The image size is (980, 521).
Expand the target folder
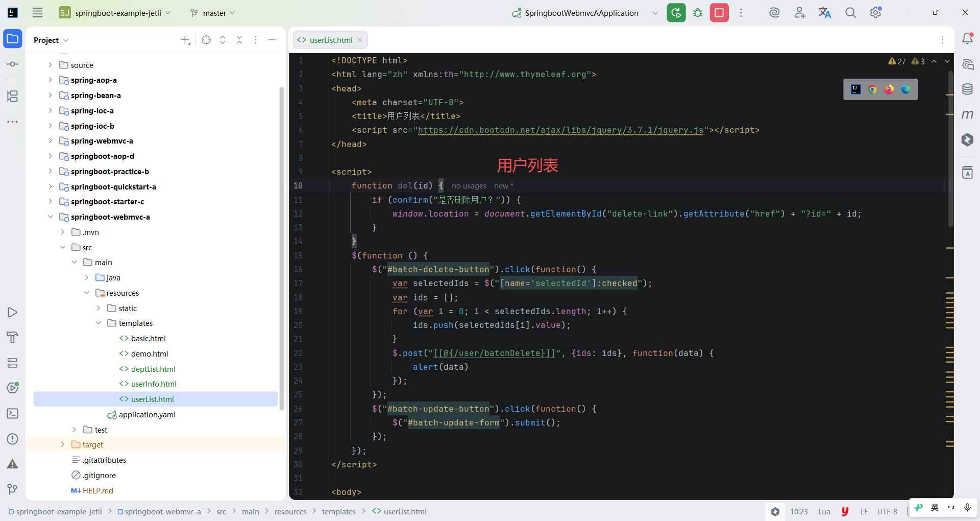coord(62,444)
